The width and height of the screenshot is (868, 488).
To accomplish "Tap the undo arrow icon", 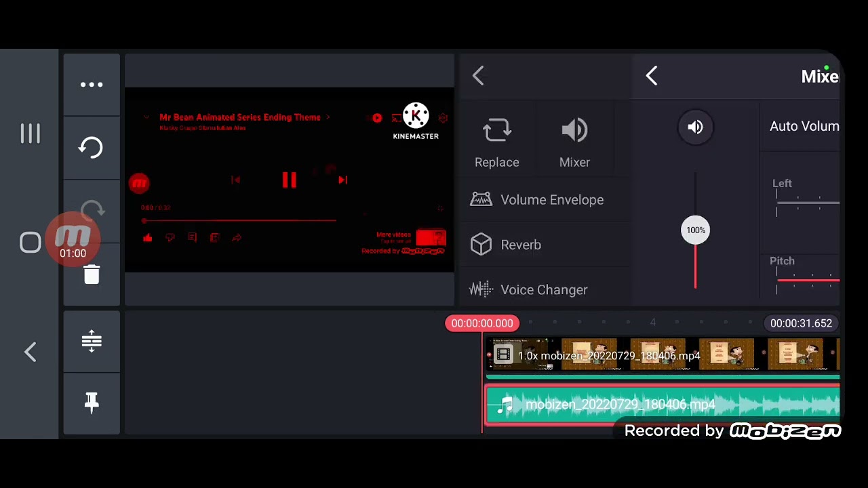I will (x=92, y=147).
